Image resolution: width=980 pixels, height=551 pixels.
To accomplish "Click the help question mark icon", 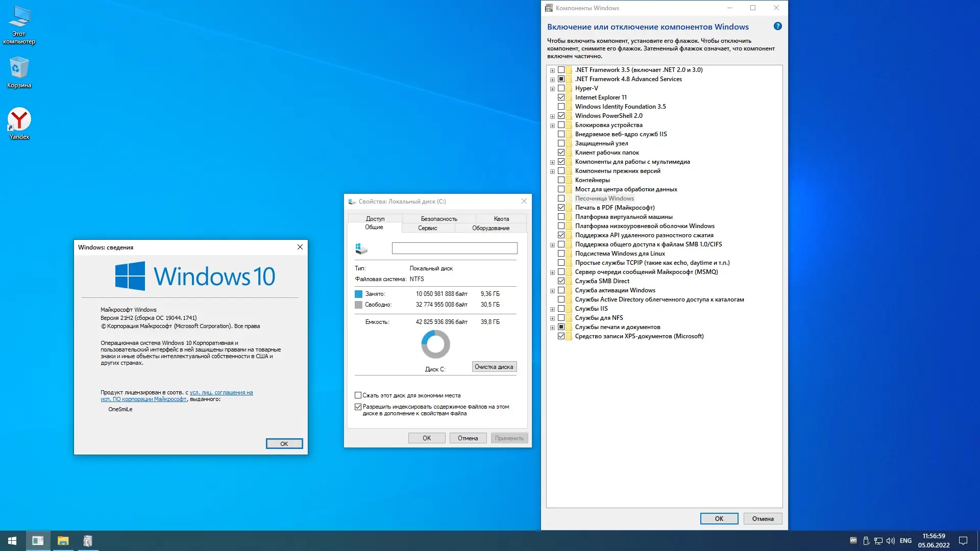I will (777, 27).
